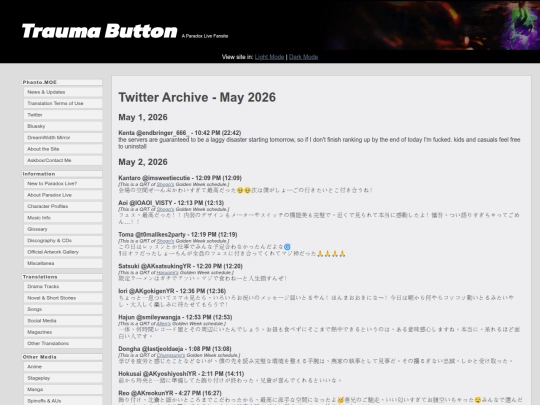Open About Paradox Live page
This screenshot has height=405, width=540.
click(63, 195)
